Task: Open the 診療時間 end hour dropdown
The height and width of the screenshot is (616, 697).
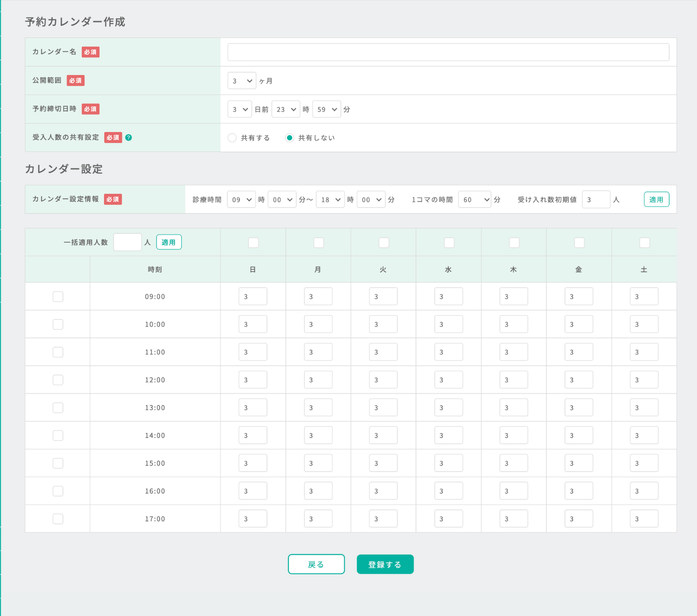Action: [x=330, y=199]
